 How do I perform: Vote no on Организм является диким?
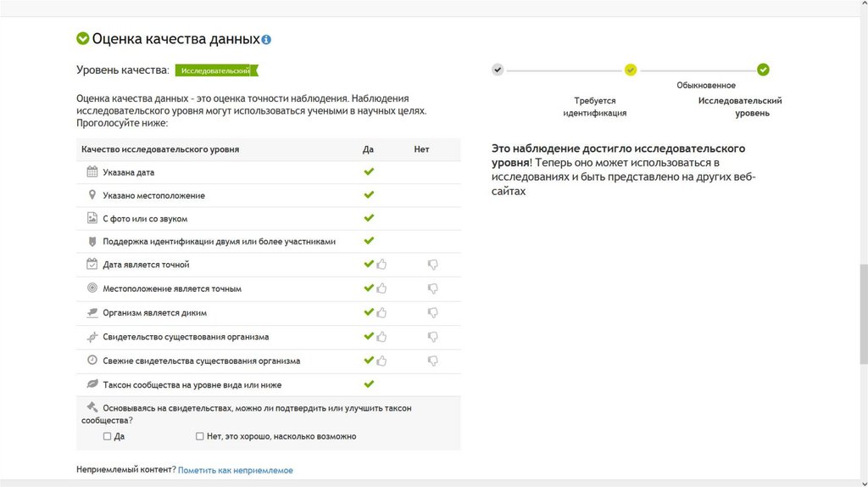click(433, 312)
